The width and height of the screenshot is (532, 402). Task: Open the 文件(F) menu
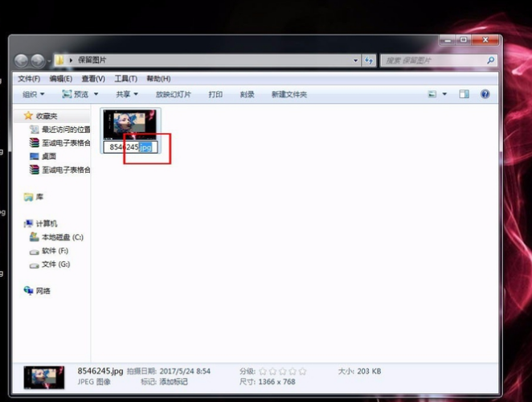coord(29,79)
